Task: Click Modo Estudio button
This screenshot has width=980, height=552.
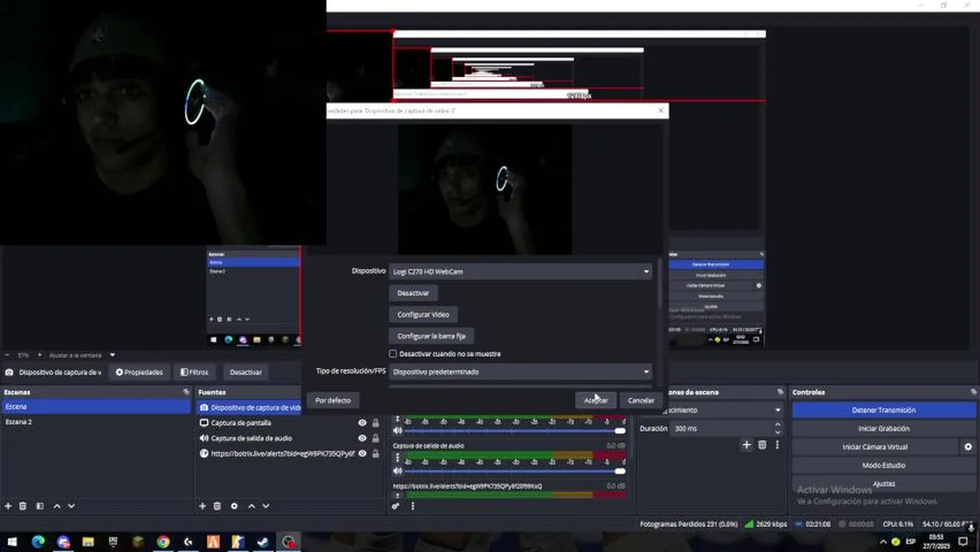Action: tap(883, 465)
